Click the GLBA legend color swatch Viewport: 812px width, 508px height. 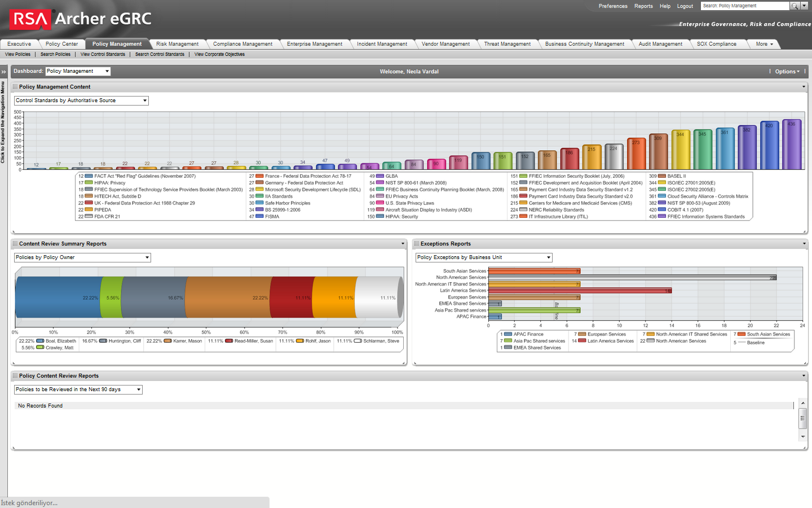(x=380, y=176)
